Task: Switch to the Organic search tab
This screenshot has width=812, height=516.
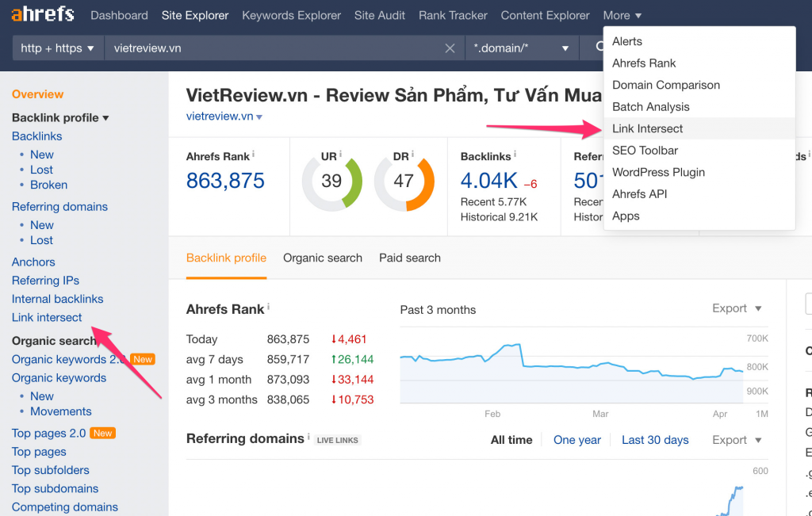Action: click(323, 258)
